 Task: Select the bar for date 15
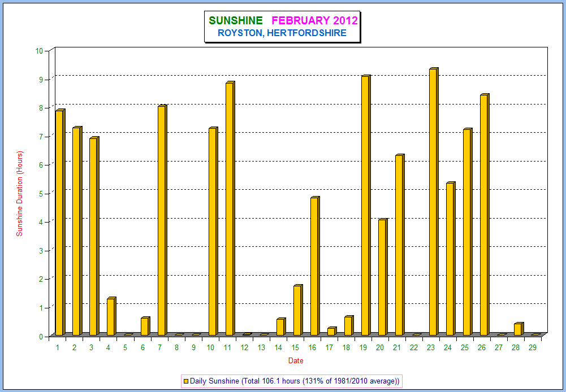298,310
